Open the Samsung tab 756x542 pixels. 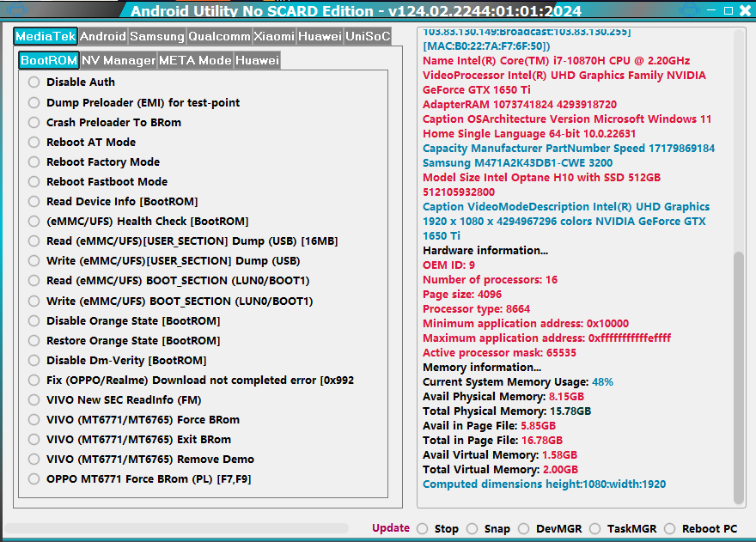tap(157, 37)
